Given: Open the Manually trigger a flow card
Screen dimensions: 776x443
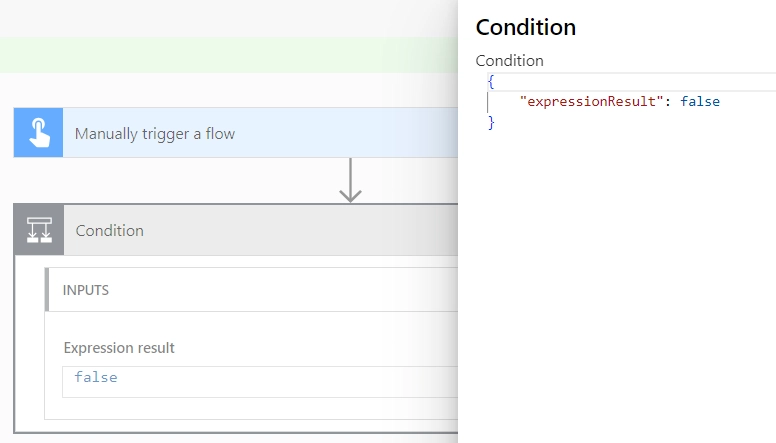Looking at the screenshot, I should click(236, 133).
